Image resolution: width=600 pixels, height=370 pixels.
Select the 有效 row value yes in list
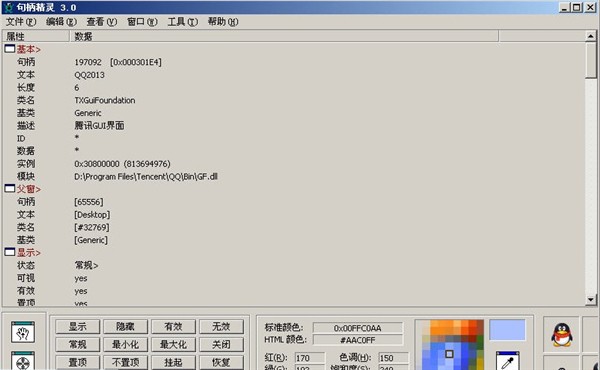point(81,291)
